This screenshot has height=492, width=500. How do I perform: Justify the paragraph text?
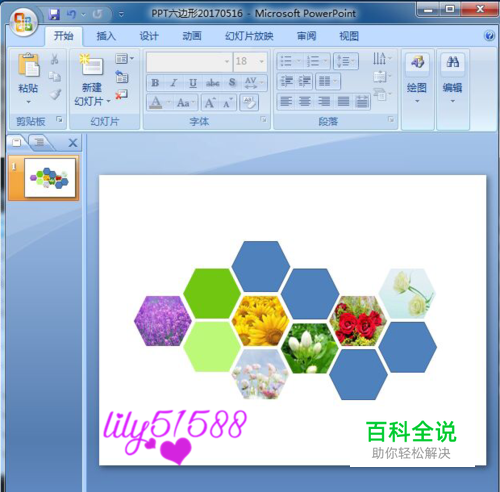[x=343, y=101]
